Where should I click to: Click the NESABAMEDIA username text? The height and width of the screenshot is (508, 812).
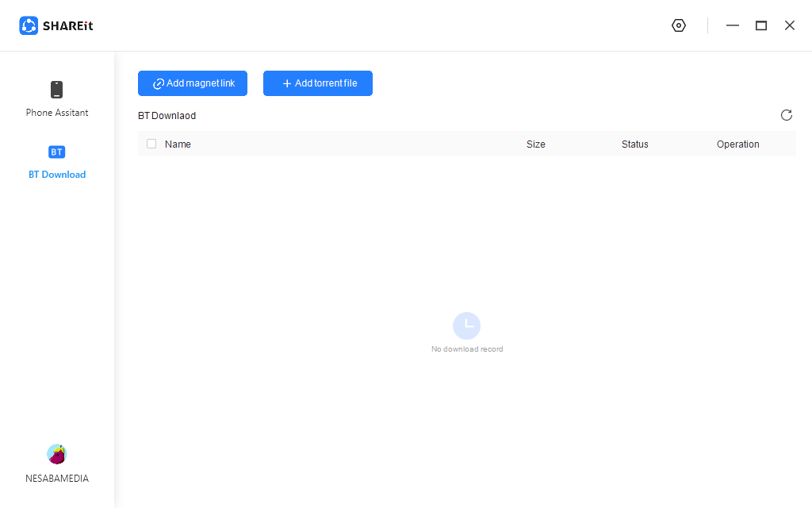[x=57, y=479]
